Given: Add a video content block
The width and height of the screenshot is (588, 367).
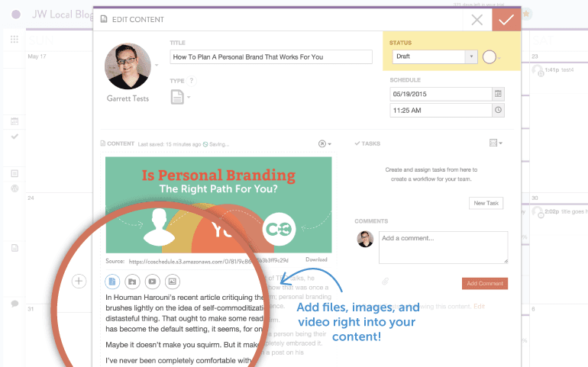Looking at the screenshot, I should [152, 282].
